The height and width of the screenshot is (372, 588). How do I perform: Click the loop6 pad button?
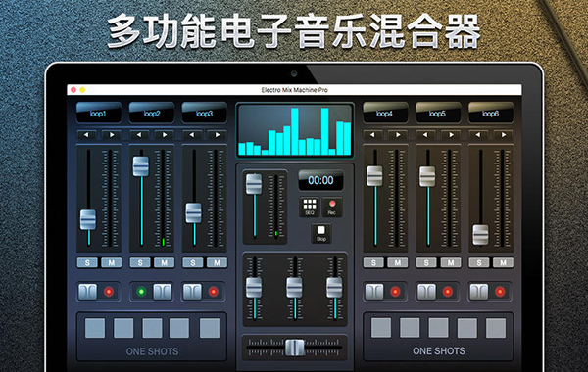(491, 114)
